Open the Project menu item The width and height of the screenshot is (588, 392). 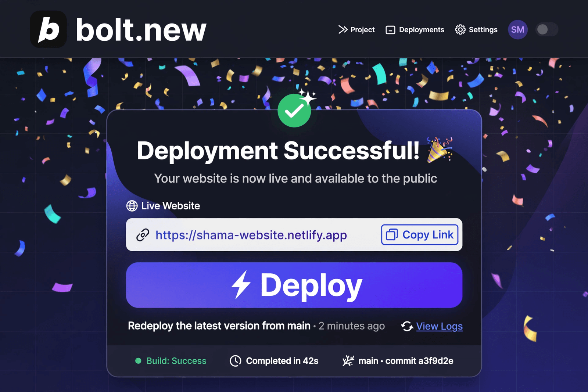pyautogui.click(x=356, y=30)
